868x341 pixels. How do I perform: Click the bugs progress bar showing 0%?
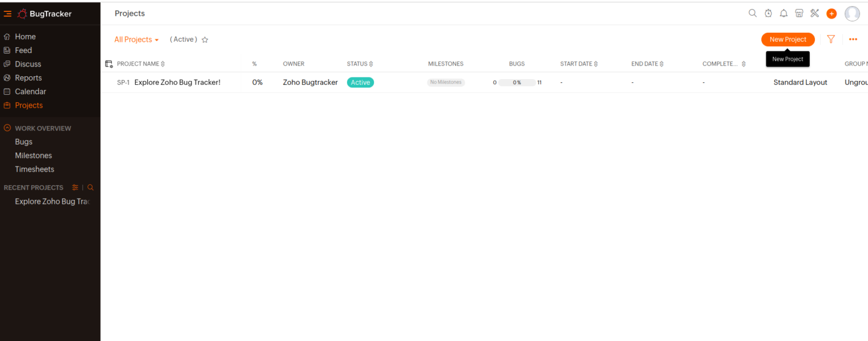click(x=517, y=82)
